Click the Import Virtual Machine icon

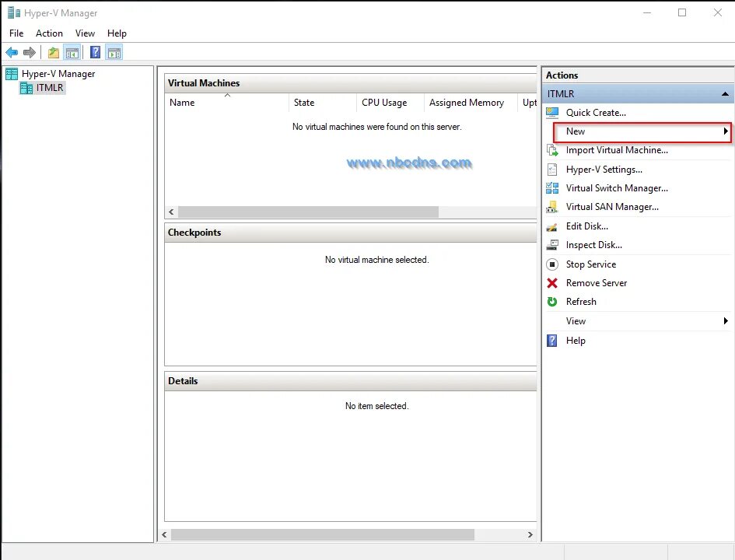pos(552,150)
